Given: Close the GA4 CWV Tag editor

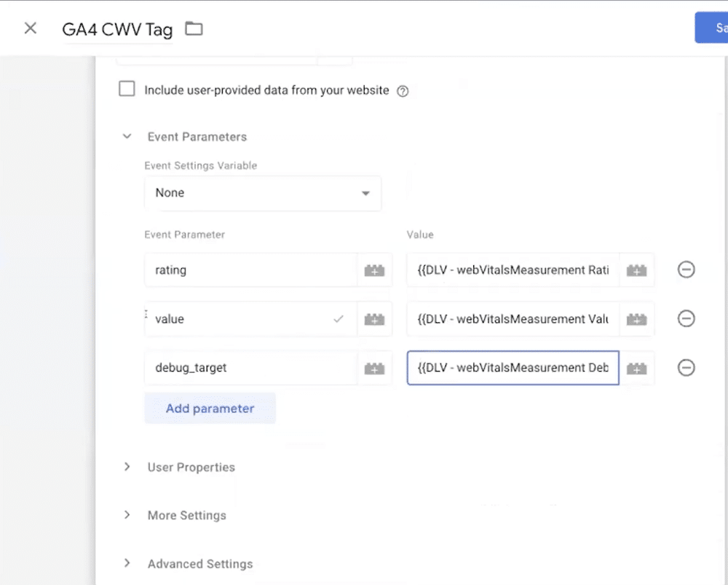Looking at the screenshot, I should tap(30, 28).
